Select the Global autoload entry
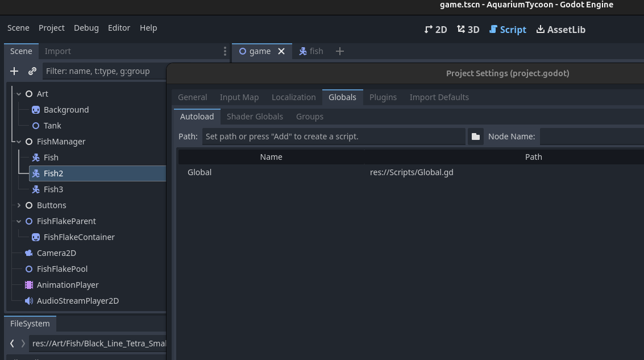The image size is (644, 360). (x=200, y=172)
